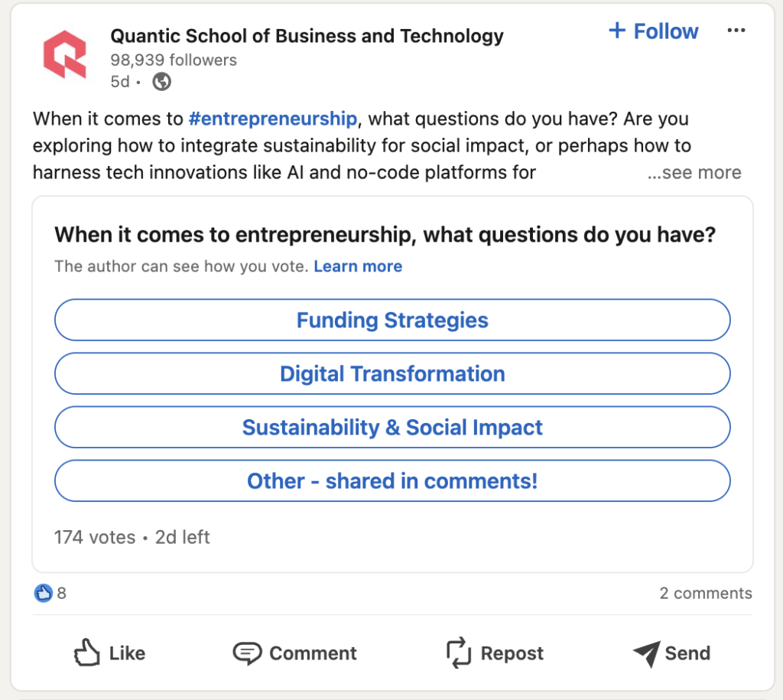Open the Learn more link
Image resolution: width=783 pixels, height=700 pixels.
(358, 266)
